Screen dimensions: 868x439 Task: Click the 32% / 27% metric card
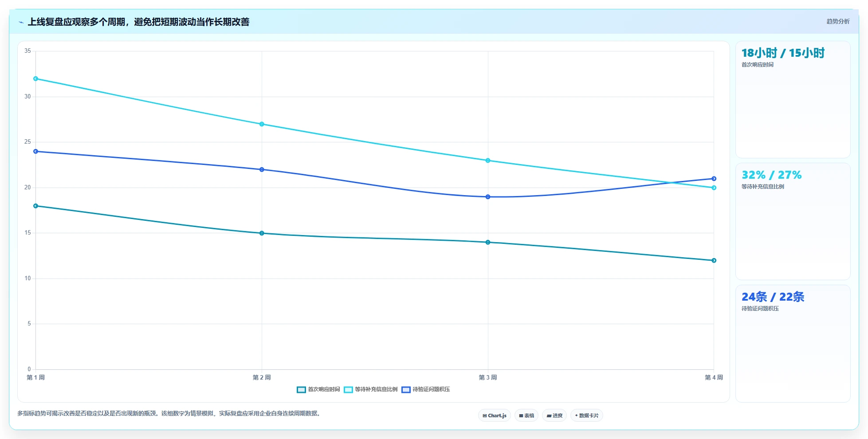(793, 222)
